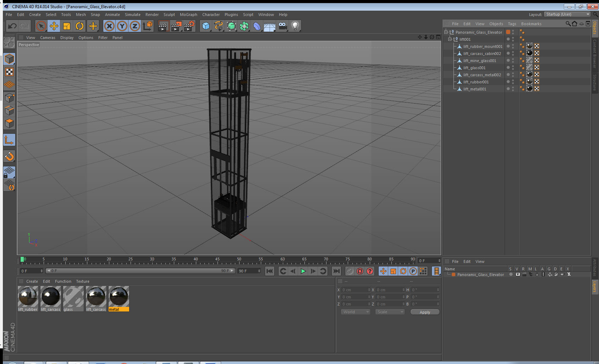Open the floor environment icon
Screen dimensions: 599x364
pyautogui.click(x=270, y=26)
